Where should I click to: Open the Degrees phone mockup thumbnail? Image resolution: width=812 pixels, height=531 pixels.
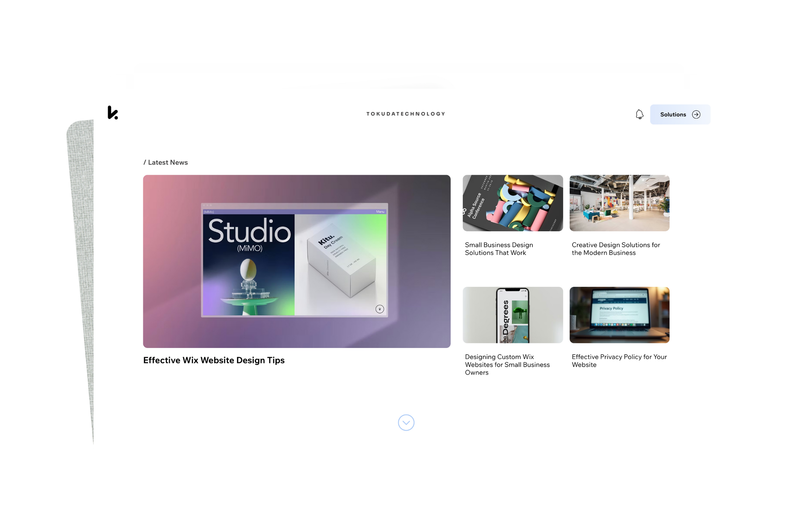(513, 315)
